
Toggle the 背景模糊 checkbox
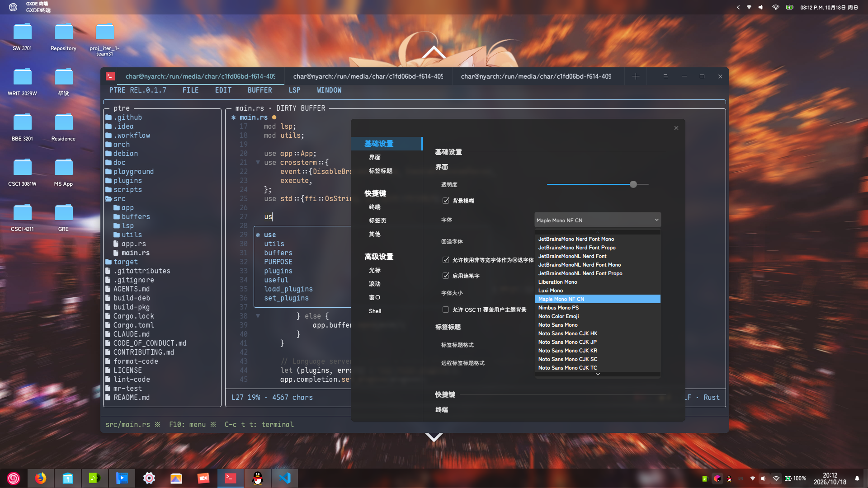click(x=446, y=201)
